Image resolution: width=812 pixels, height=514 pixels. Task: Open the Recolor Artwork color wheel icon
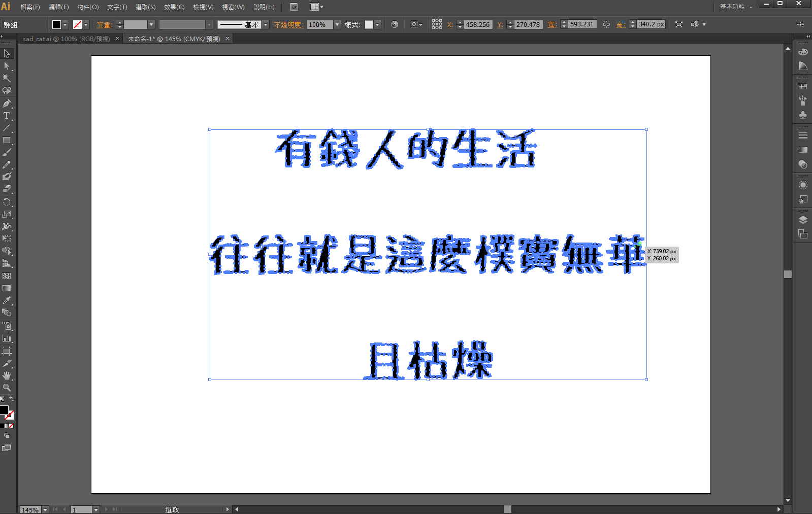(x=395, y=24)
